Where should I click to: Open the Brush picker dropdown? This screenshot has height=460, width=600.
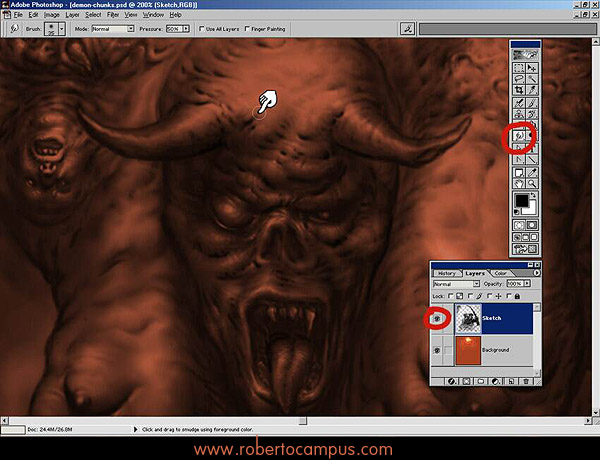pos(62,29)
